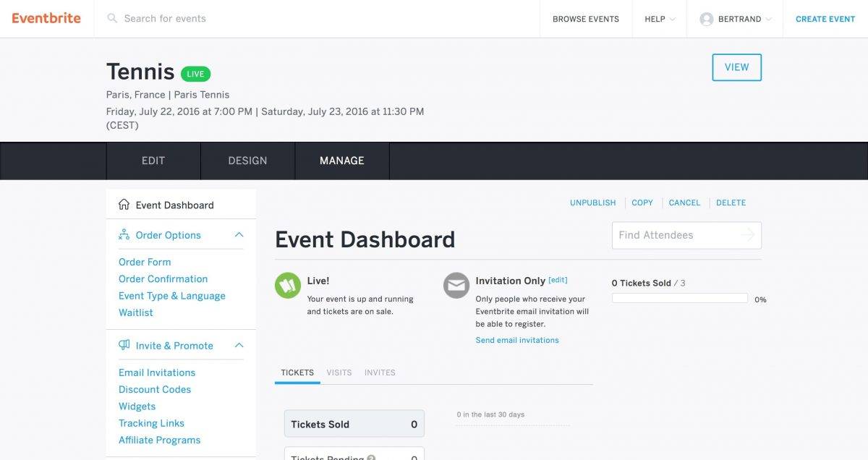Collapse the Invite & Promote section
Image resolution: width=868 pixels, height=460 pixels.
(x=239, y=346)
